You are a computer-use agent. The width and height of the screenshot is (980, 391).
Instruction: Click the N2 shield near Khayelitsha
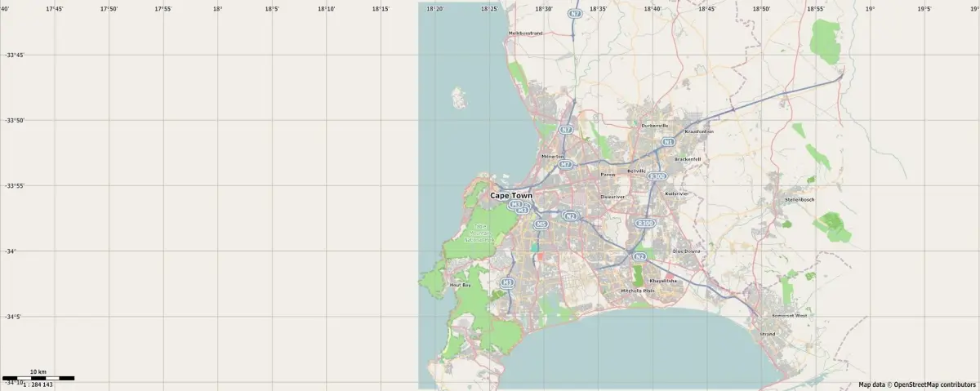(640, 258)
